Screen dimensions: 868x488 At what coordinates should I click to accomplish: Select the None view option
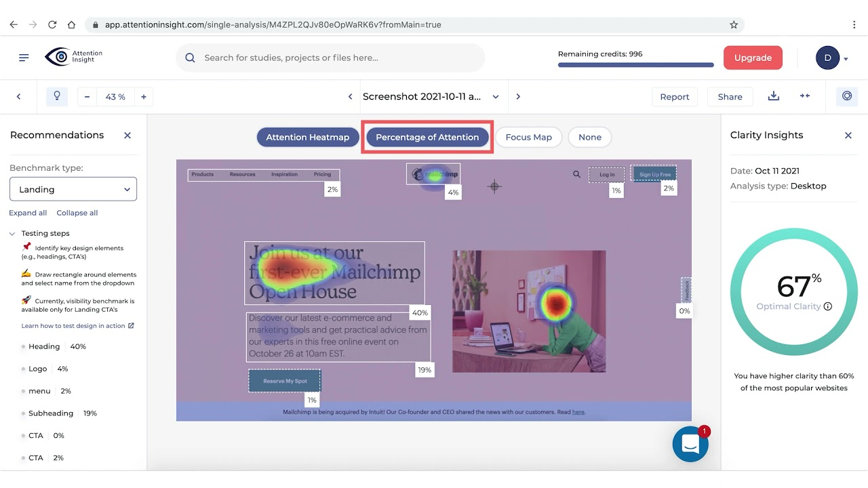point(590,137)
